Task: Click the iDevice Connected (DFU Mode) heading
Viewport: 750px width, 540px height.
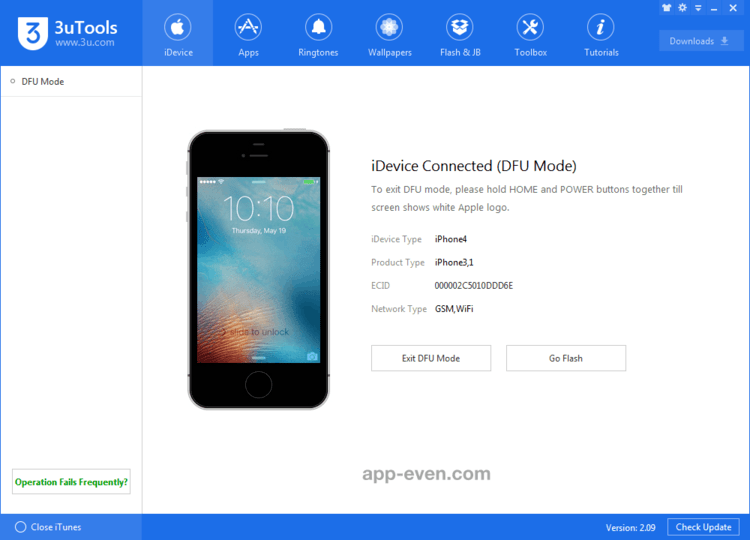Action: click(x=474, y=166)
